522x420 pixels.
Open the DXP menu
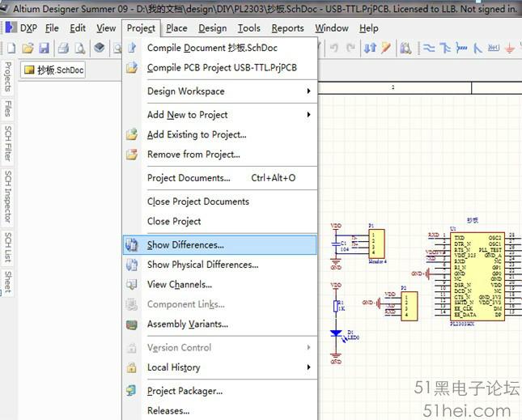click(x=28, y=28)
